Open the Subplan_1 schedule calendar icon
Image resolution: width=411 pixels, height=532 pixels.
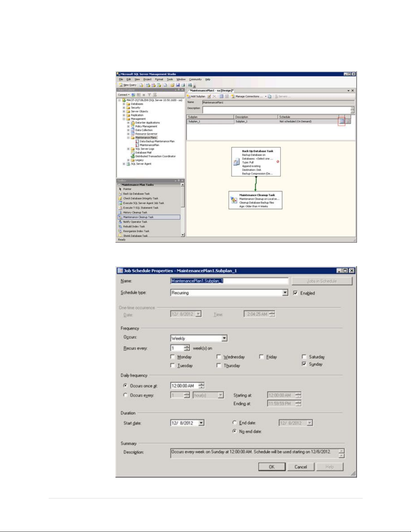click(x=342, y=122)
